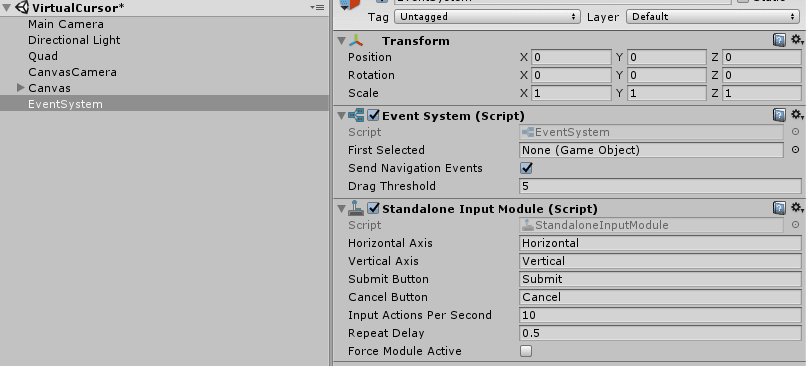This screenshot has width=806, height=366.
Task: Click the Standalone Input Module joystick icon
Action: [356, 208]
